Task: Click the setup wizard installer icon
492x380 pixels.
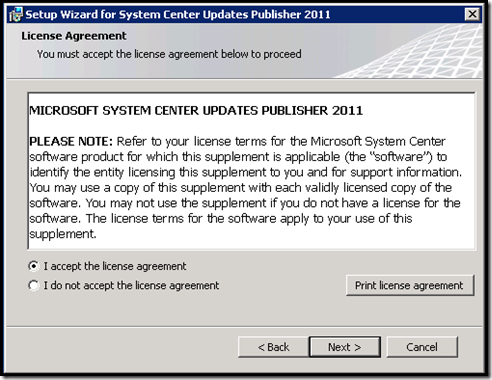Action: coord(16,14)
